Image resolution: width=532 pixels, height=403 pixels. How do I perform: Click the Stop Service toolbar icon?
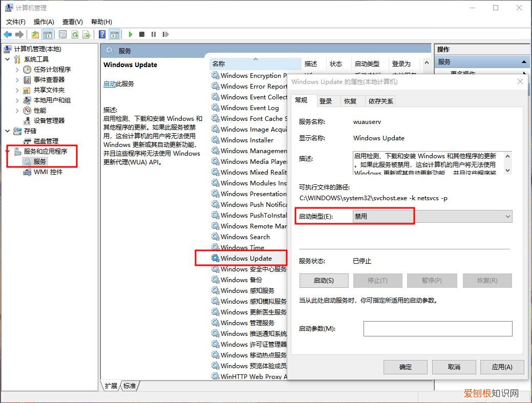142,34
